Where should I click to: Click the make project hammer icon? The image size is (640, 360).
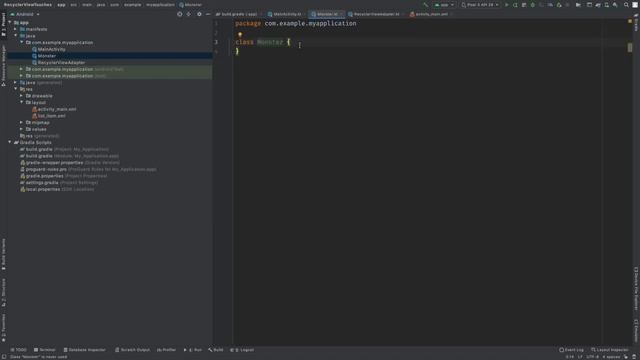pos(426,5)
